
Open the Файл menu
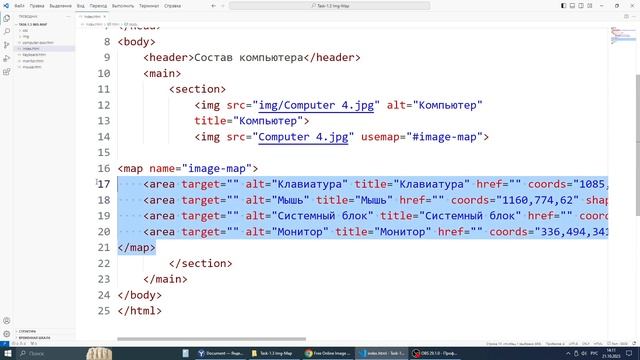pyautogui.click(x=19, y=6)
